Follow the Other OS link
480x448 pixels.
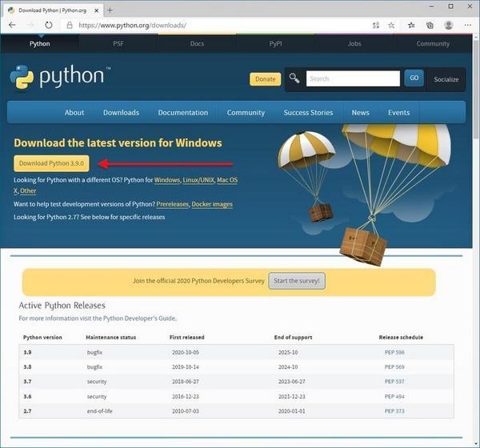click(28, 190)
